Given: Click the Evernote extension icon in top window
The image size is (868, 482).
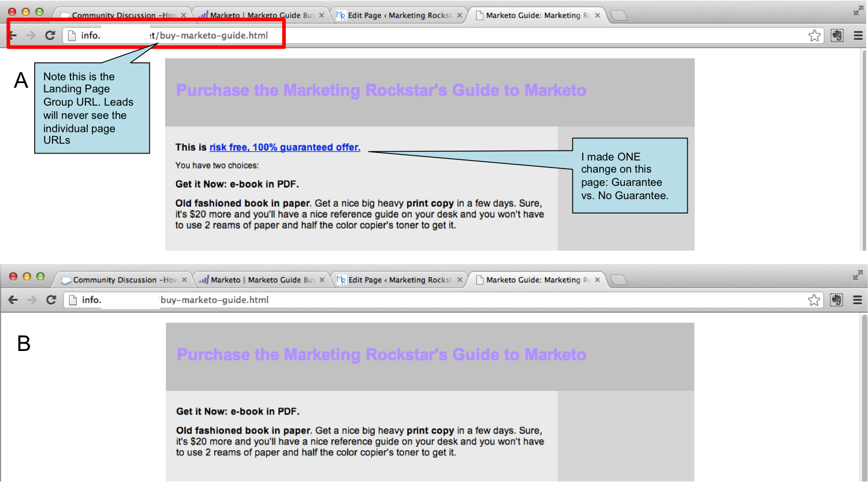Looking at the screenshot, I should point(837,36).
